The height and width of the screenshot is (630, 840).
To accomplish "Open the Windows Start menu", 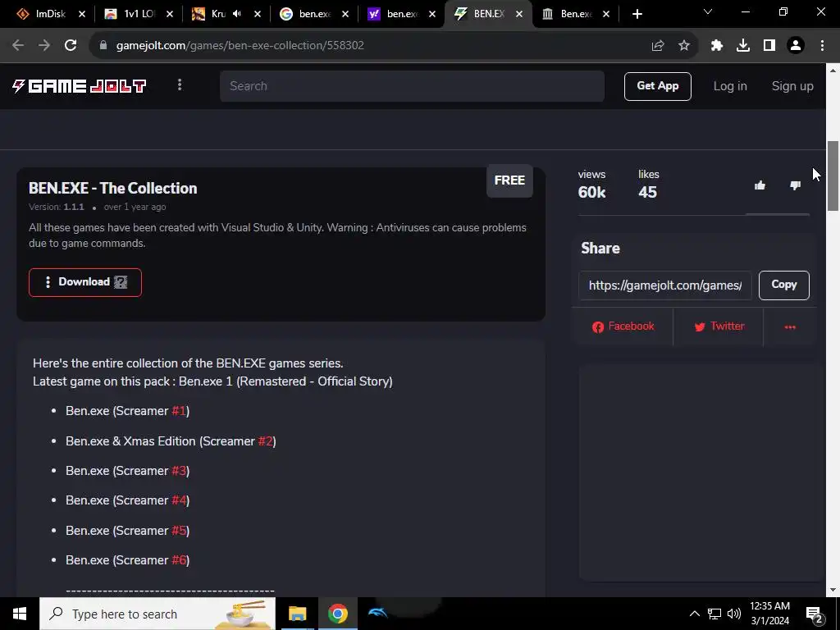I will [20, 614].
